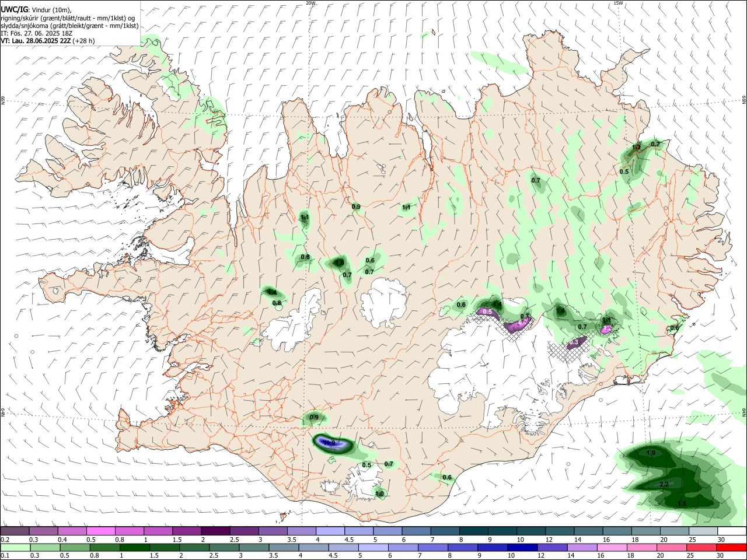Pick the pink 18 mm rain scale swatch
This screenshot has height=560, width=747.
pos(641,548)
